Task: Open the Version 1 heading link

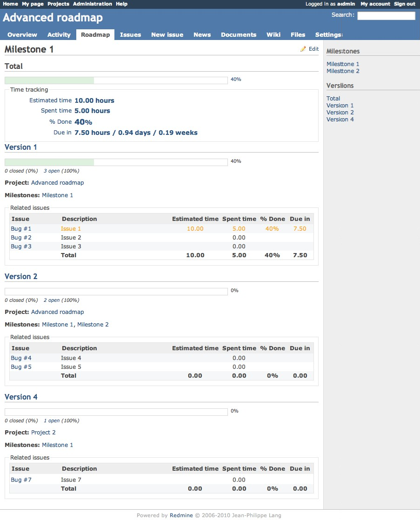Action: click(20, 147)
